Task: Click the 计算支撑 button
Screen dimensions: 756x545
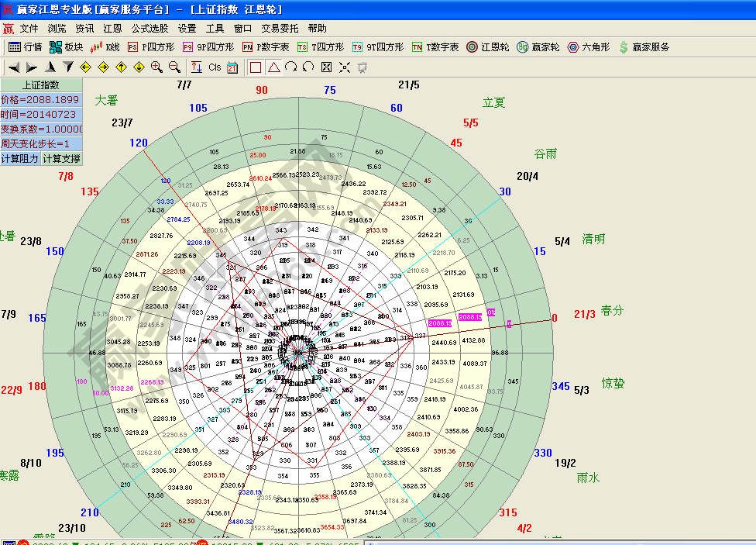Action: pyautogui.click(x=61, y=159)
